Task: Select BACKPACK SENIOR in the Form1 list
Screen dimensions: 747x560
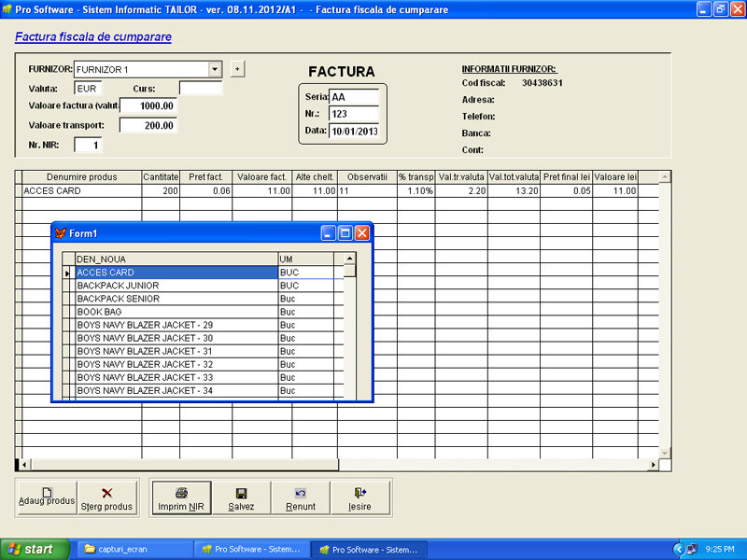Action: tap(176, 299)
